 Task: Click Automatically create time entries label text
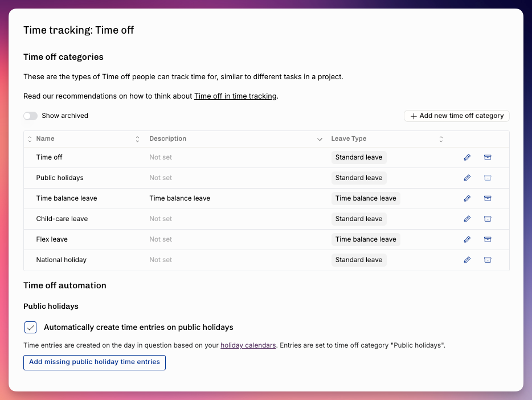[x=138, y=328]
